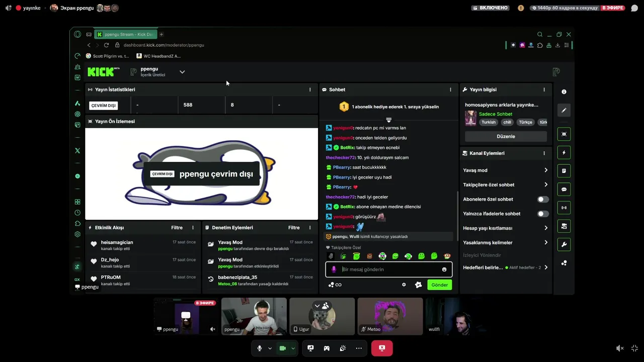This screenshot has width=644, height=362.
Task: Click the wrench icon in right rail
Action: click(x=564, y=245)
